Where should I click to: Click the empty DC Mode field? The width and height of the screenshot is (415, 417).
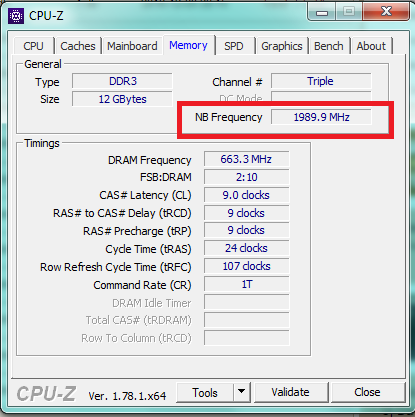click(321, 97)
